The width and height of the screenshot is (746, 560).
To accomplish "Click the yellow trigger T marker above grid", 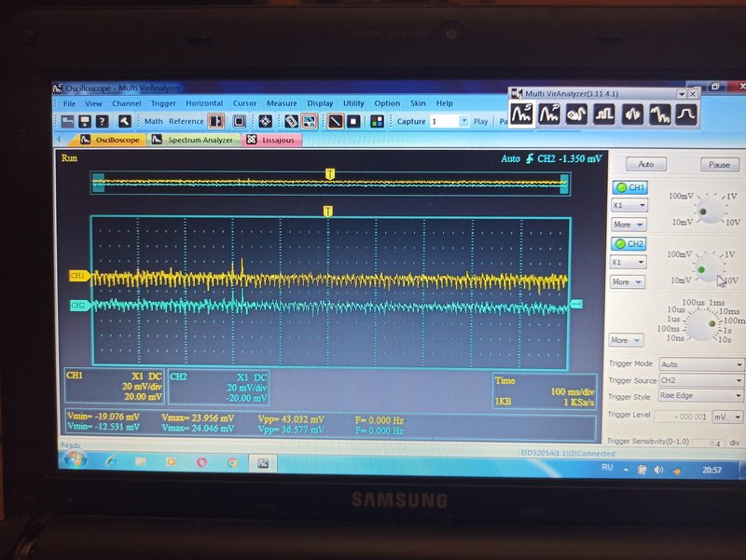I will 328,211.
